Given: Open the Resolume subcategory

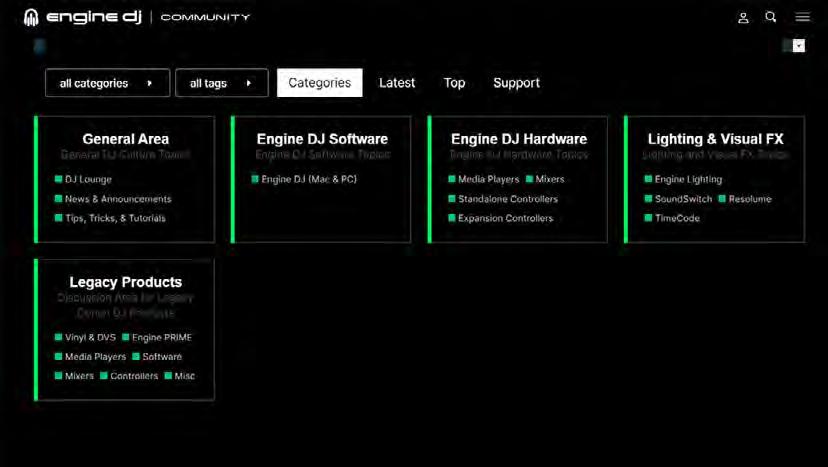Looking at the screenshot, I should click(x=745, y=199).
